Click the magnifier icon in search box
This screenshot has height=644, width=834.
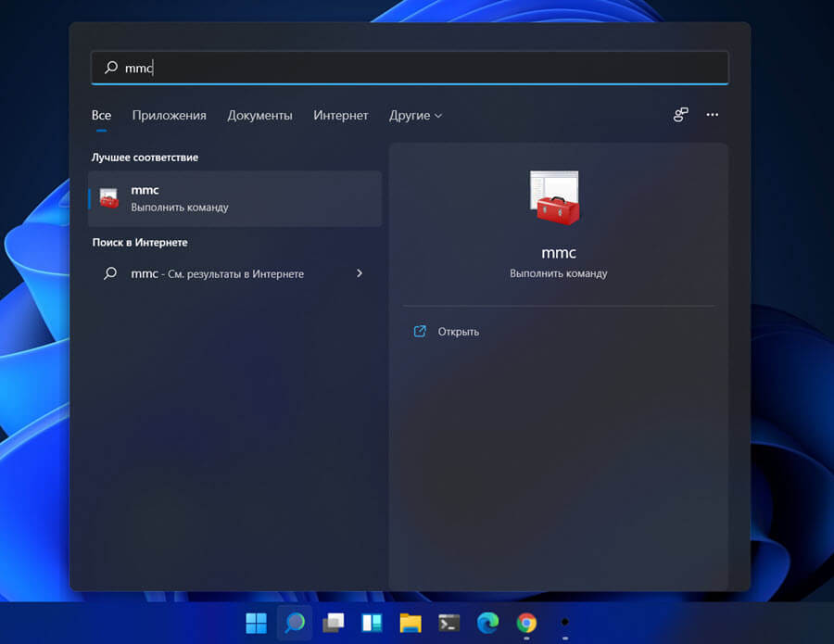click(110, 67)
